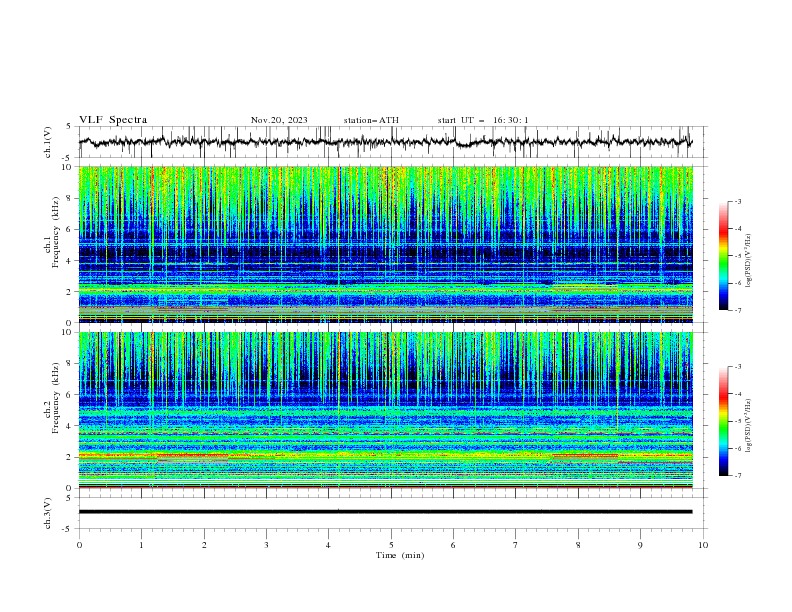The image size is (792, 612).
Task: Click the ch.3 black waveform band
Action: 385,512
